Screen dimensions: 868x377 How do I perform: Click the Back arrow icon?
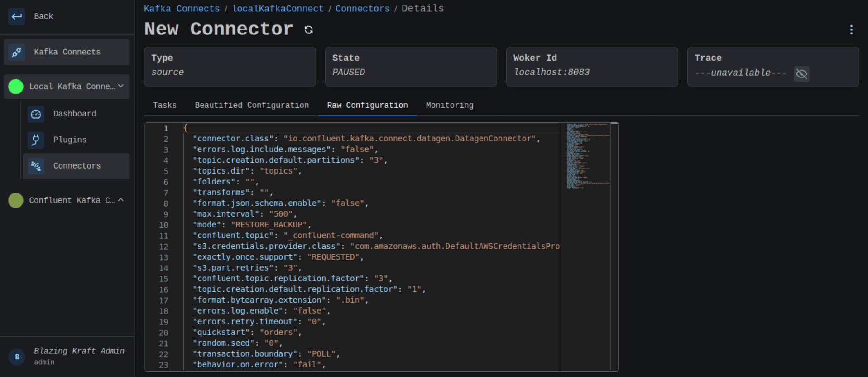click(x=17, y=16)
